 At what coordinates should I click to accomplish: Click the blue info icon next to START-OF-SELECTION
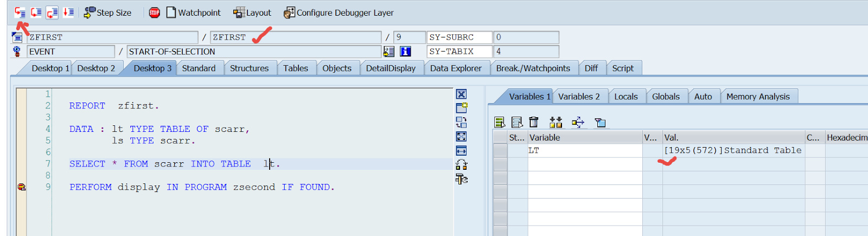[x=405, y=52]
